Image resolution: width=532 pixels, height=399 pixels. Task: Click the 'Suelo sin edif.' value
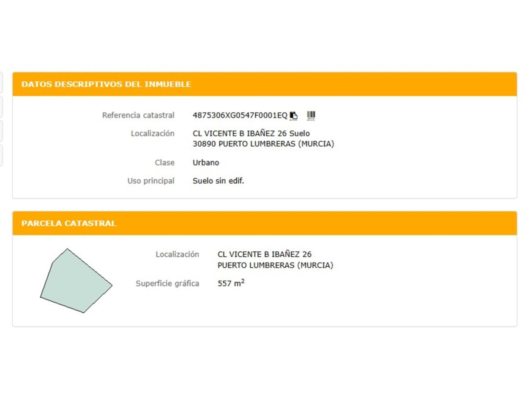218,181
